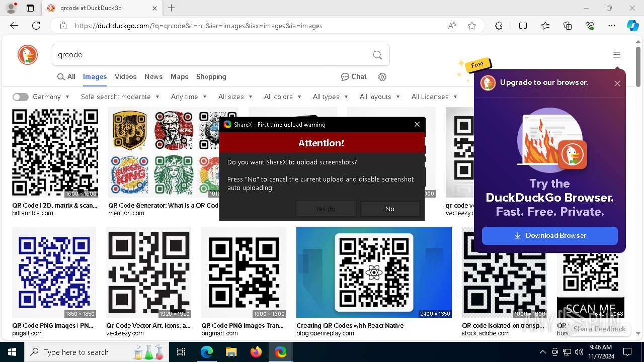
Task: Click the search magnifier icon in search box
Action: point(377,55)
